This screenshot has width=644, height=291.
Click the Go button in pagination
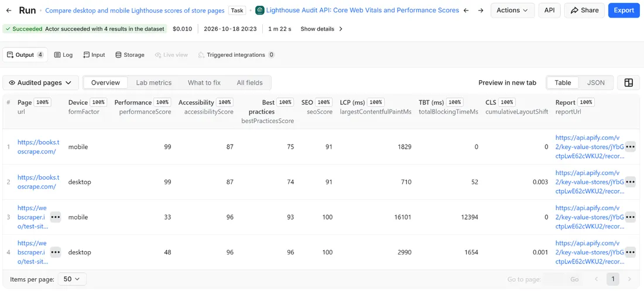574,279
